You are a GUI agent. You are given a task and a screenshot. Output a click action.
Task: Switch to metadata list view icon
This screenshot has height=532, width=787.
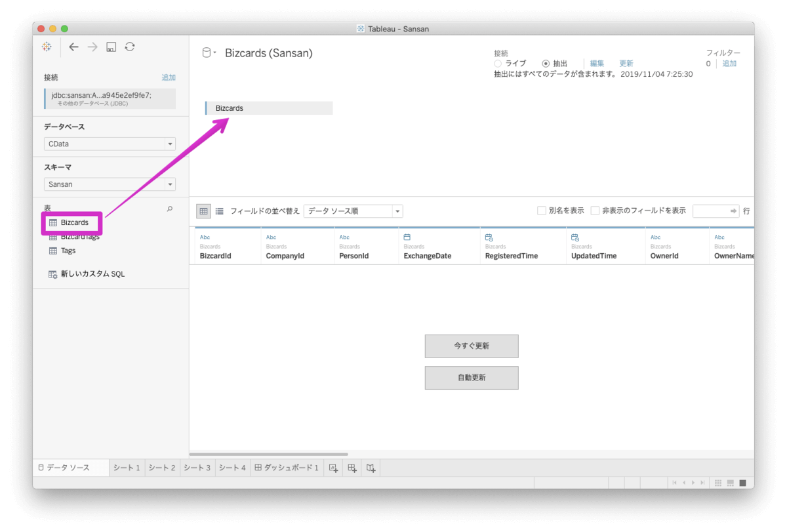(219, 211)
